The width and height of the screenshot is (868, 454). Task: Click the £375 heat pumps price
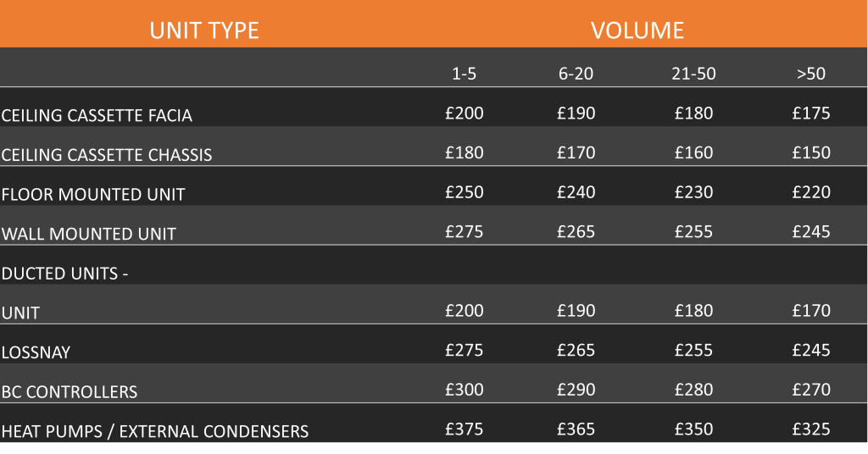point(465,429)
